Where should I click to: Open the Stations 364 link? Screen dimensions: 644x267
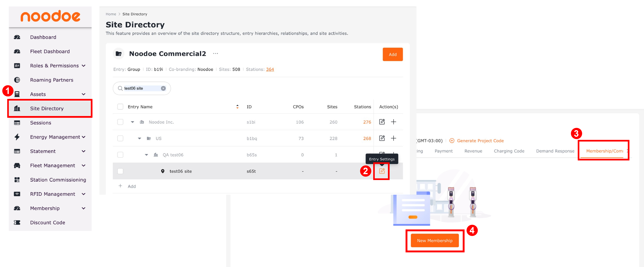270,69
